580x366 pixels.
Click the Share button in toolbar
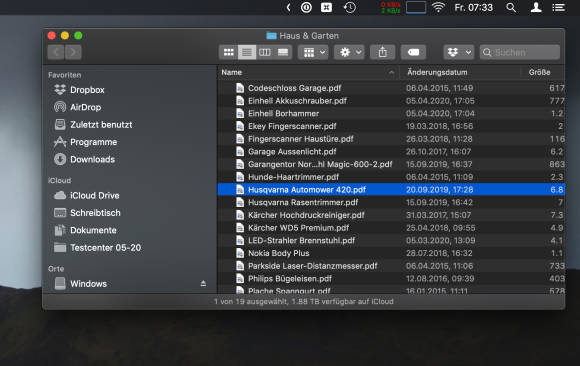click(382, 52)
